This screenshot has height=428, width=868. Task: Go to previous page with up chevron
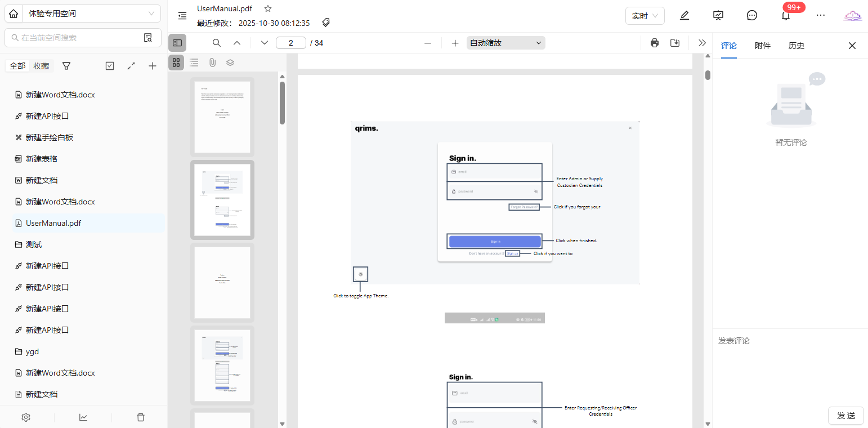[x=237, y=43]
